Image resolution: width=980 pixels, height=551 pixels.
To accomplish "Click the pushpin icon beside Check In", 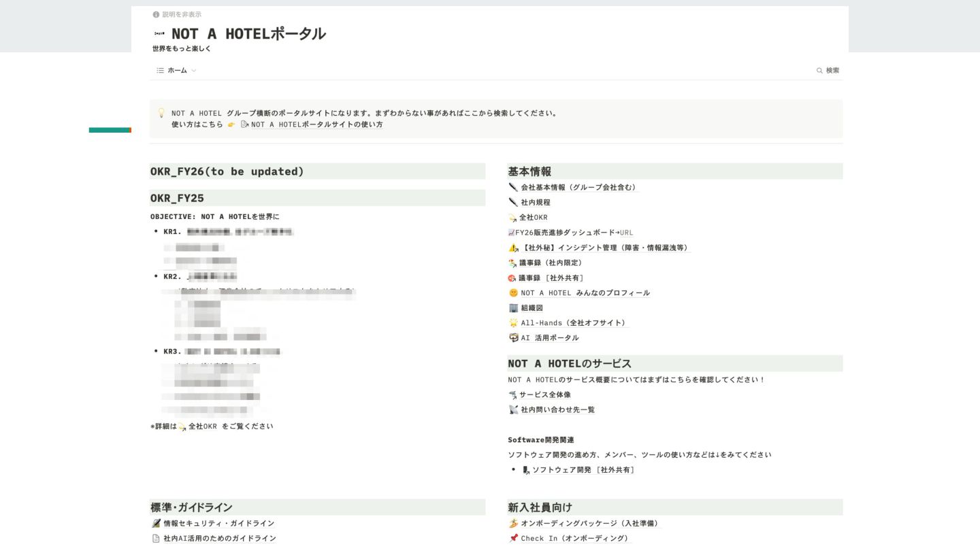I will click(513, 539).
